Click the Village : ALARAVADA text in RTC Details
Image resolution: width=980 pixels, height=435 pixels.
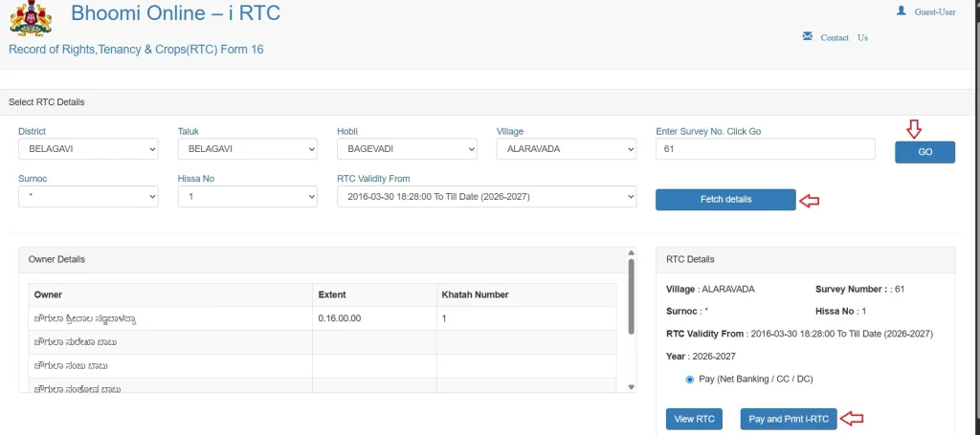(711, 289)
